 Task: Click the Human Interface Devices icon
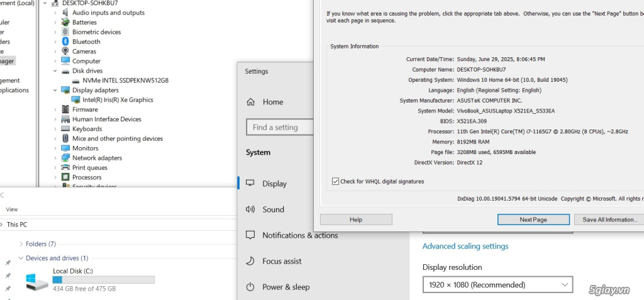point(65,119)
